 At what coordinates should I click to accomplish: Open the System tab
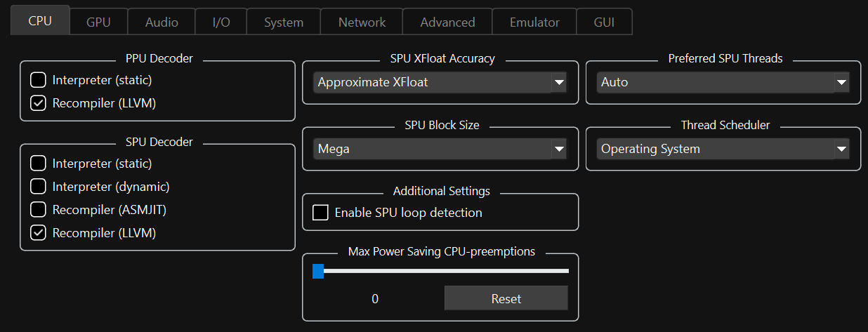[284, 22]
